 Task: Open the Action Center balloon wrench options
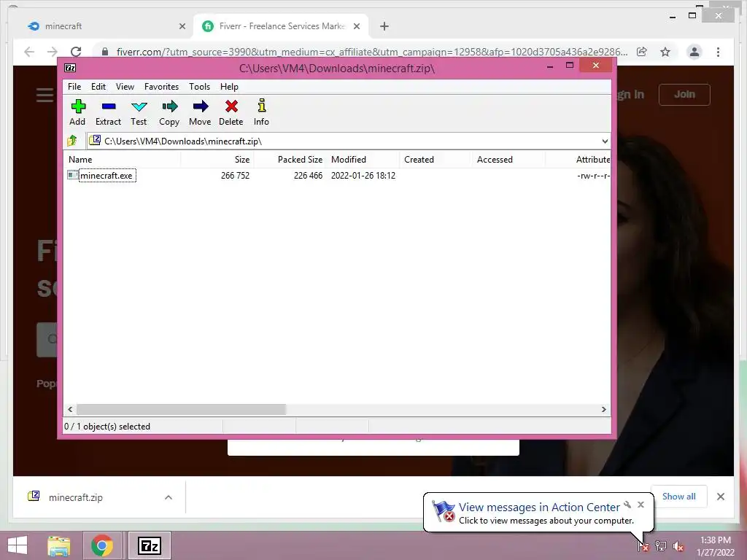click(627, 505)
